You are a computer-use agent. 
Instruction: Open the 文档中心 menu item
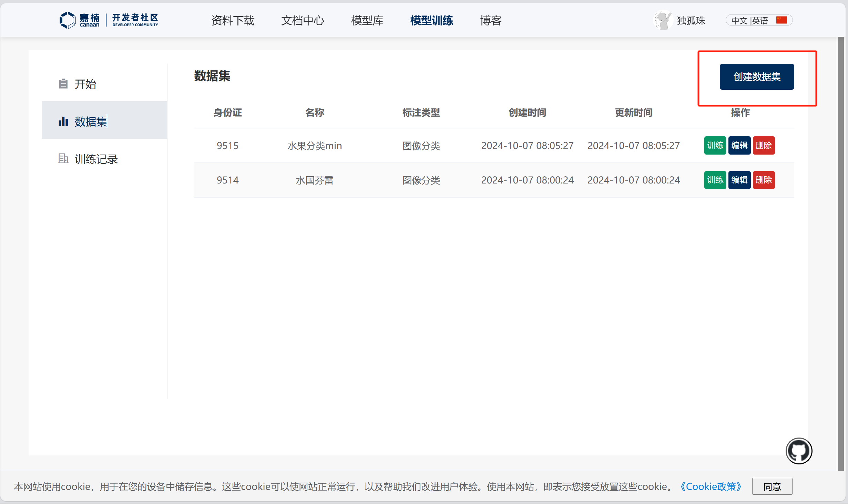(303, 21)
